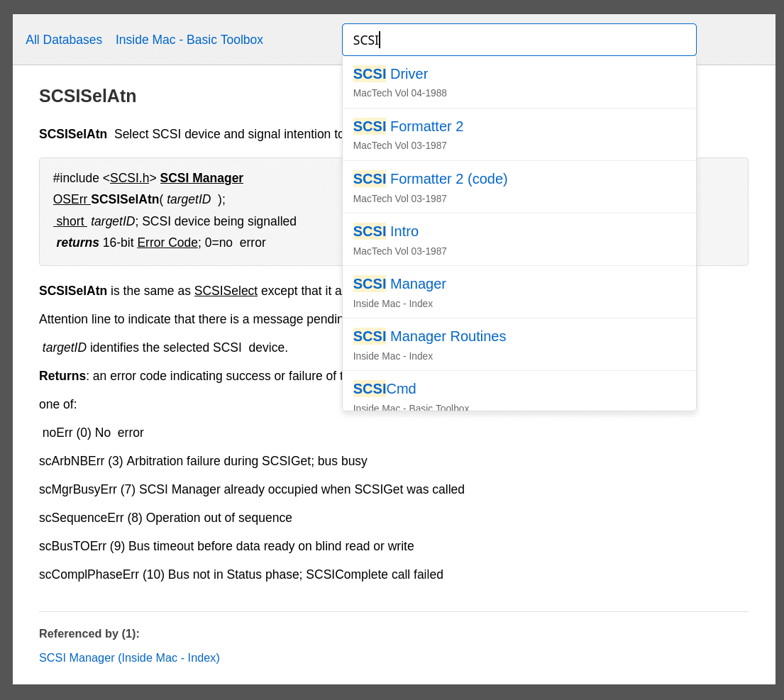784x700 pixels.
Task: Click the scArbNBErr (3) error line
Action: (203, 461)
